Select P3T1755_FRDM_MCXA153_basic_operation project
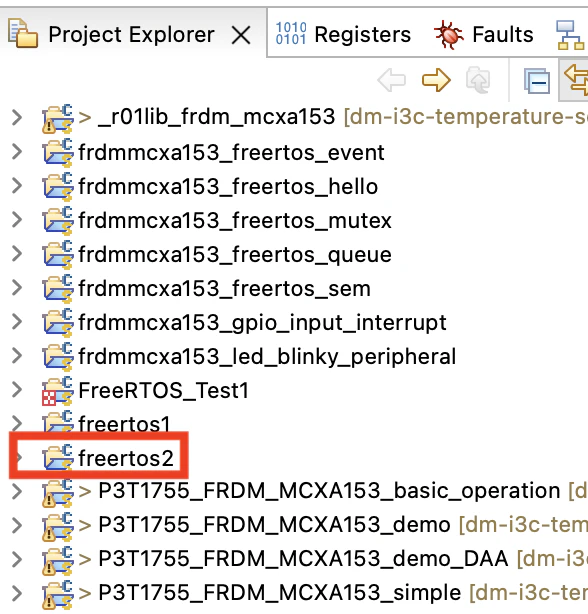Viewport: 588px width, 614px height. point(329,491)
